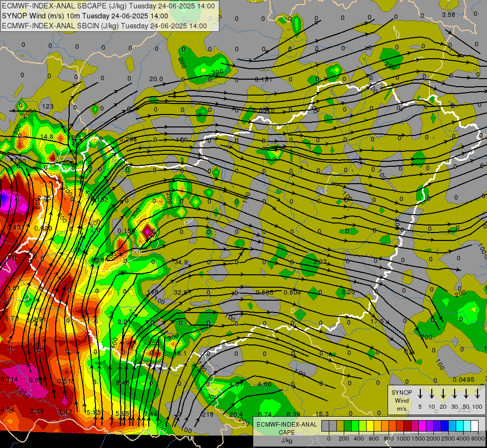Click the 15.3 value label
This screenshot has height=448, width=487.
(322, 414)
